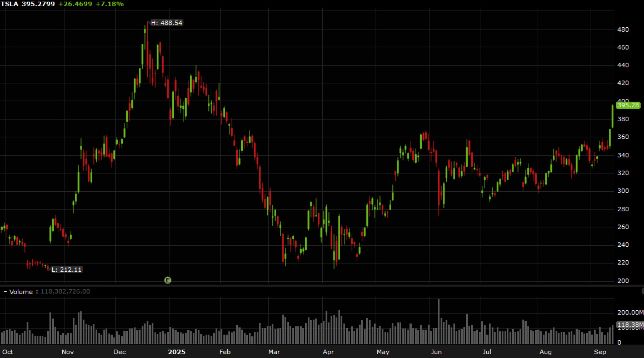Click the Volume indicator label
Image resolution: width=644 pixels, height=358 pixels.
pos(21,292)
